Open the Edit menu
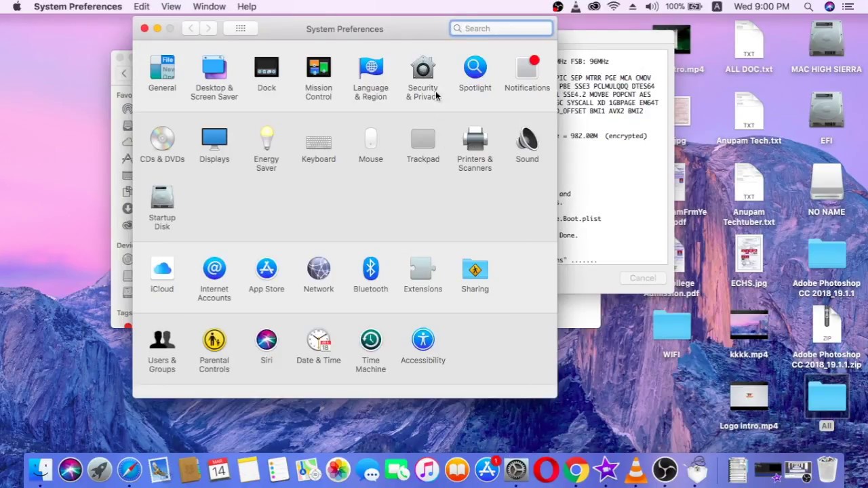Screen dimensions: 868x488 (142, 7)
